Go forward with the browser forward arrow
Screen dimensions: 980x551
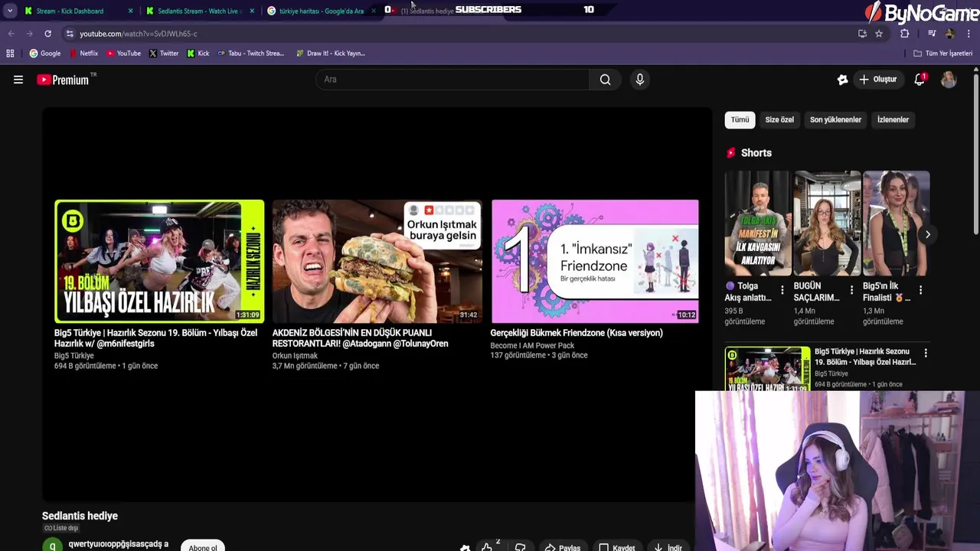(29, 34)
